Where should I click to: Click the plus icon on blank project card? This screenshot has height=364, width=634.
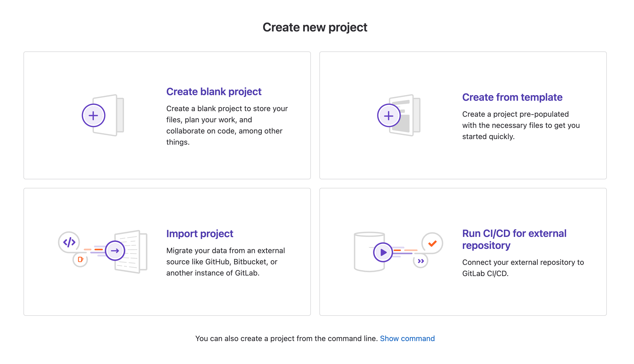pyautogui.click(x=93, y=115)
